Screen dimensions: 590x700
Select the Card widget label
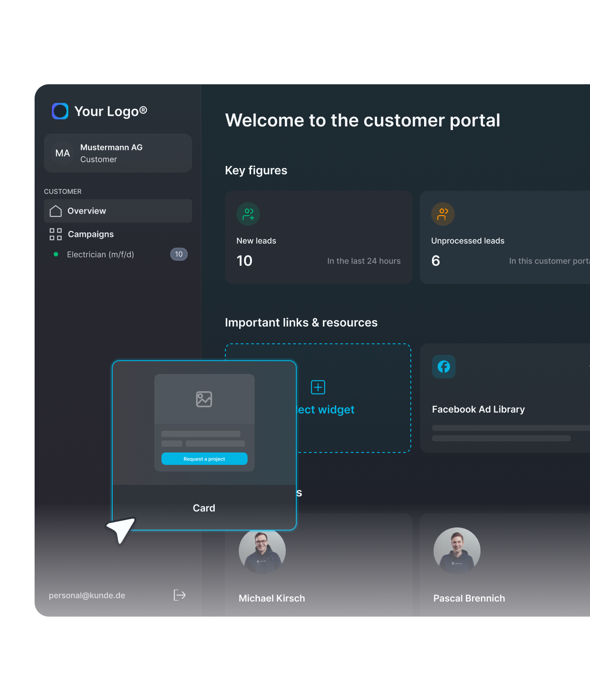tap(204, 508)
